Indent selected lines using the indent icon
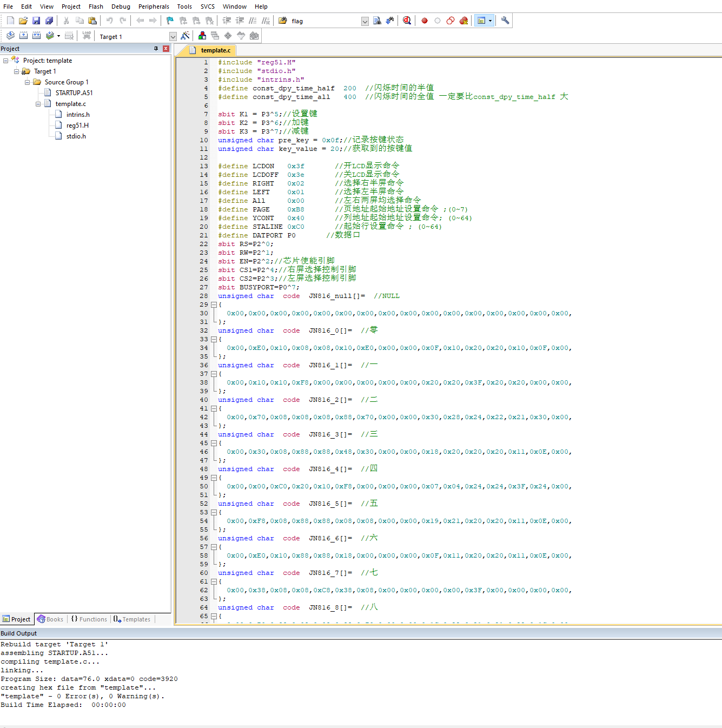722x728 pixels. coord(227,21)
